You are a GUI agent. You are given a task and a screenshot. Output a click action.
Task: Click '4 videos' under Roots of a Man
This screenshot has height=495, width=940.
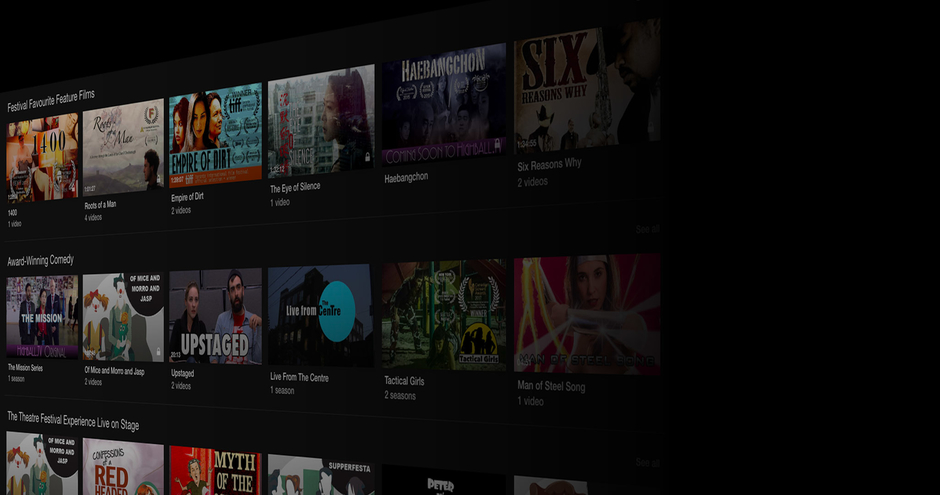93,218
